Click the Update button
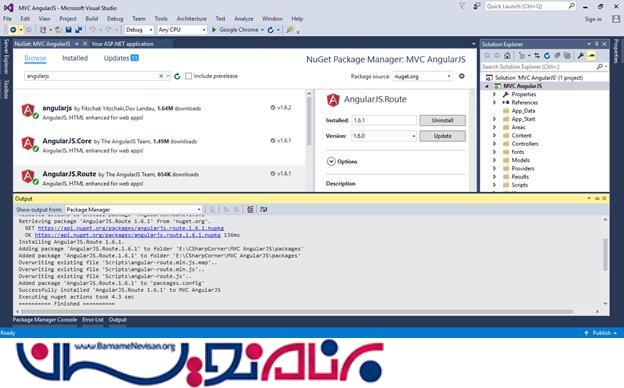 [x=443, y=136]
